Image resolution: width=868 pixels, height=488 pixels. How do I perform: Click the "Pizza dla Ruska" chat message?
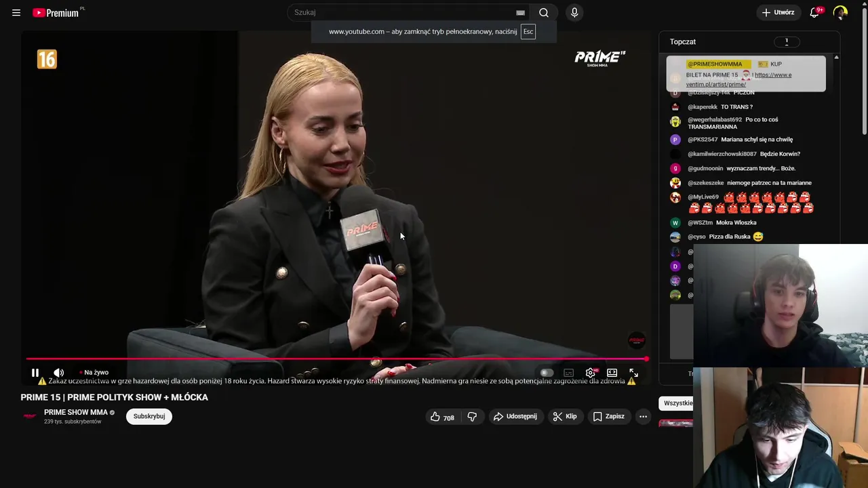[730, 237]
